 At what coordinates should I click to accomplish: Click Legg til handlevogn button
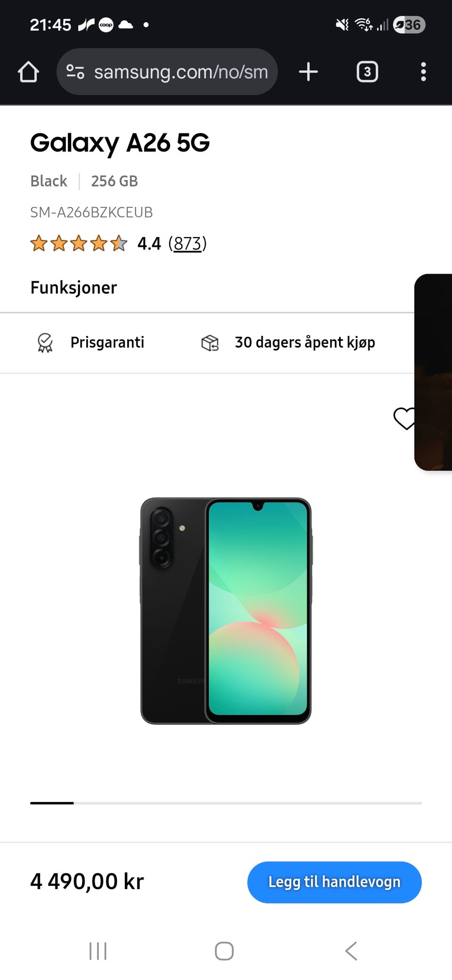point(334,882)
